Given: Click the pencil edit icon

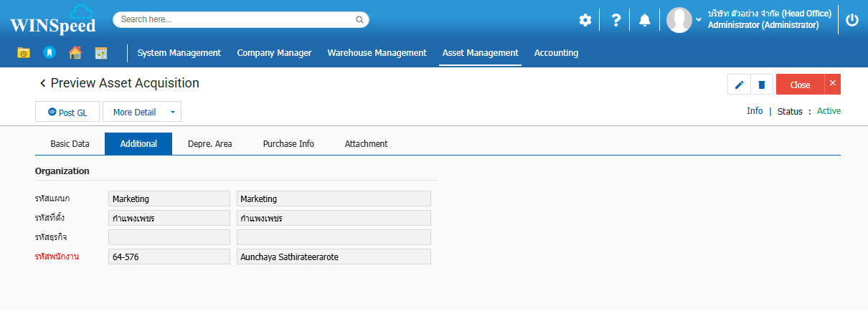Looking at the screenshot, I should (740, 85).
